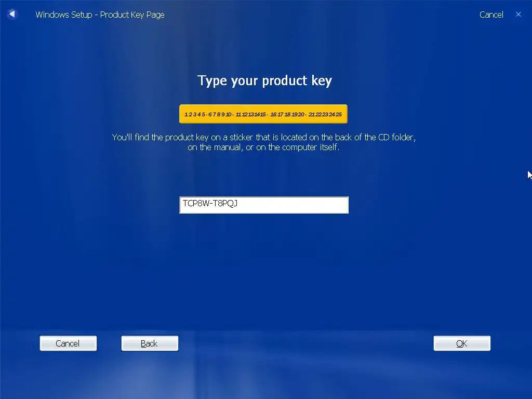The width and height of the screenshot is (532, 399).
Task: Click the Cancel button at the bottom
Action: 68,343
